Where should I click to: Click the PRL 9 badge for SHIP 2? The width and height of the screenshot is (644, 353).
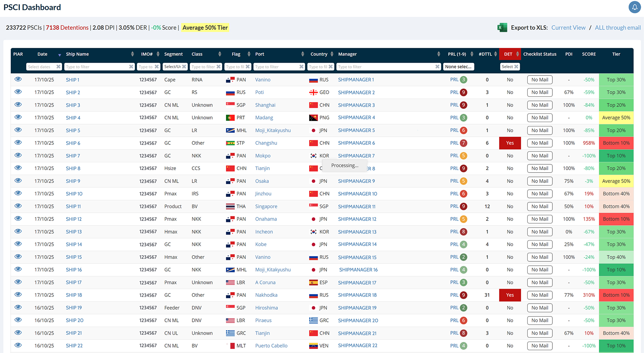463,92
